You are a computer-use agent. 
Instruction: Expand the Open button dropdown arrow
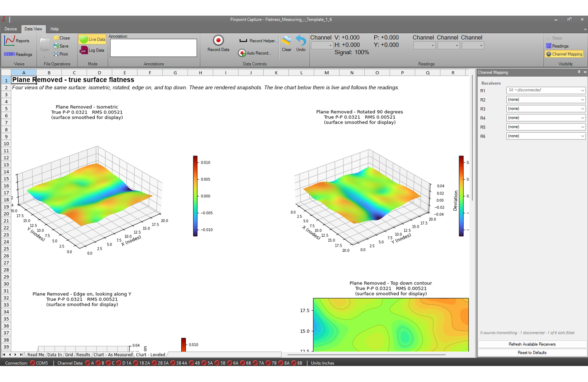45,57
